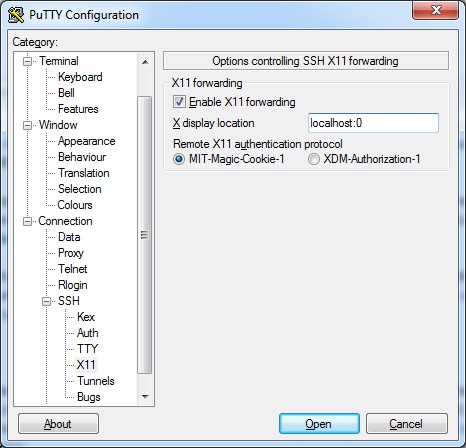
Task: Select XDM-Authorization-1 authentication protocol
Action: [313, 159]
